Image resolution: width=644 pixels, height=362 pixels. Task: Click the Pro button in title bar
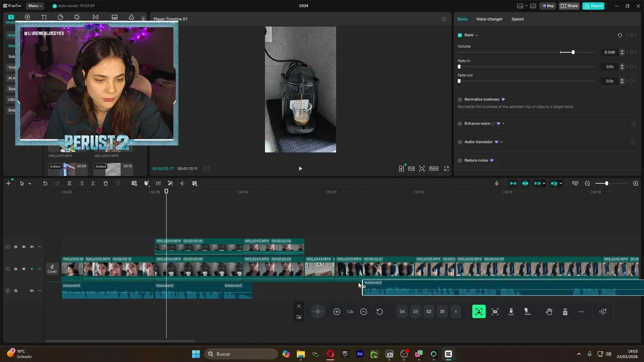[x=547, y=6]
